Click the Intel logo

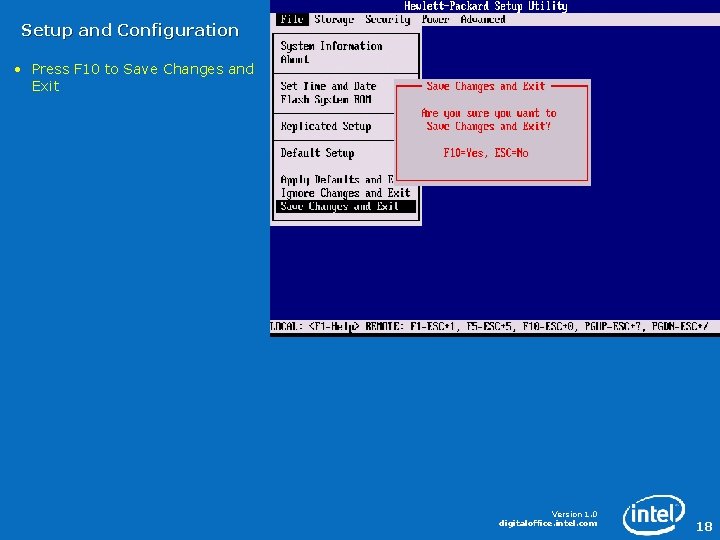[654, 514]
